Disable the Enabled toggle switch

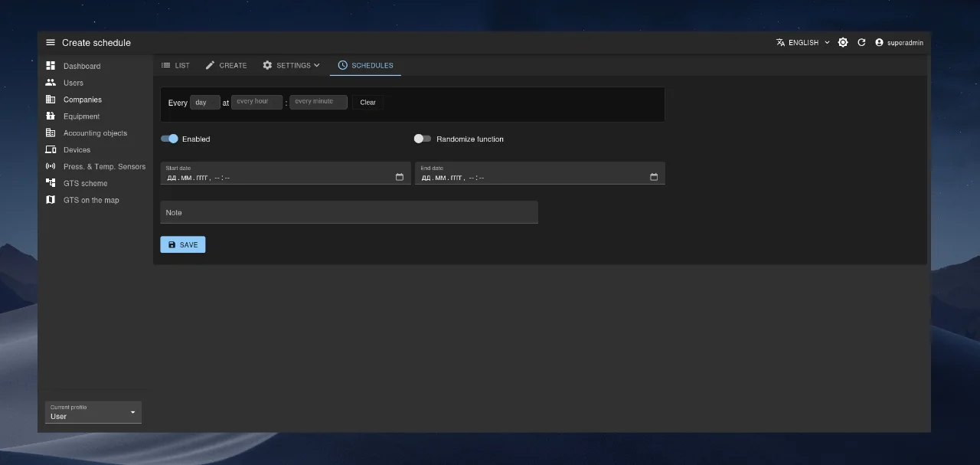click(169, 139)
